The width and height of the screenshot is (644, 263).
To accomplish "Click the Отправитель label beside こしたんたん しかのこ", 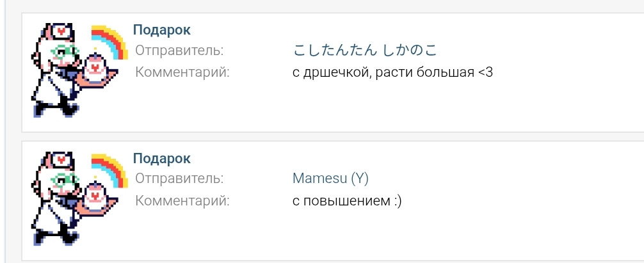I will pyautogui.click(x=179, y=51).
